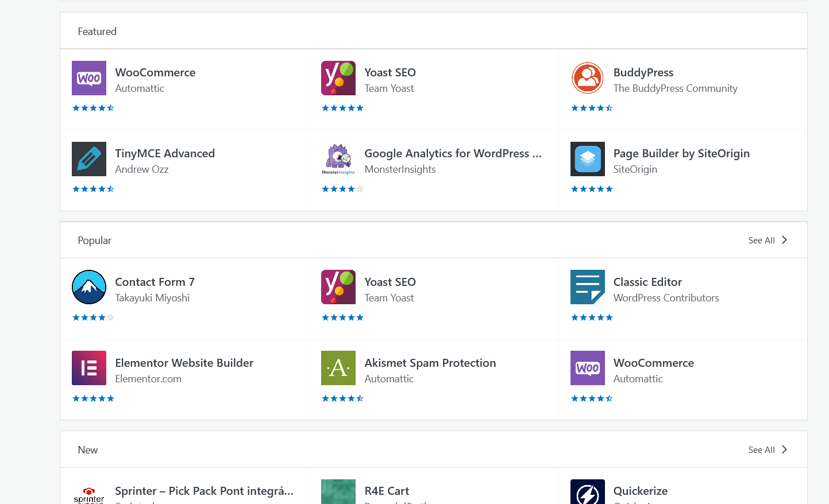Viewport: 829px width, 504px height.
Task: Click star rating of Classic Editor
Action: 592,317
